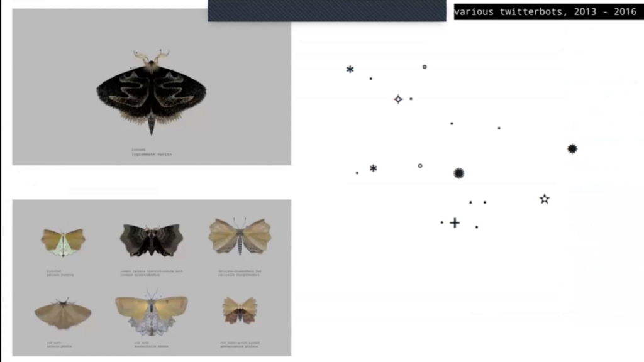Select the dark grey moth in the six-moth grid

click(x=152, y=240)
